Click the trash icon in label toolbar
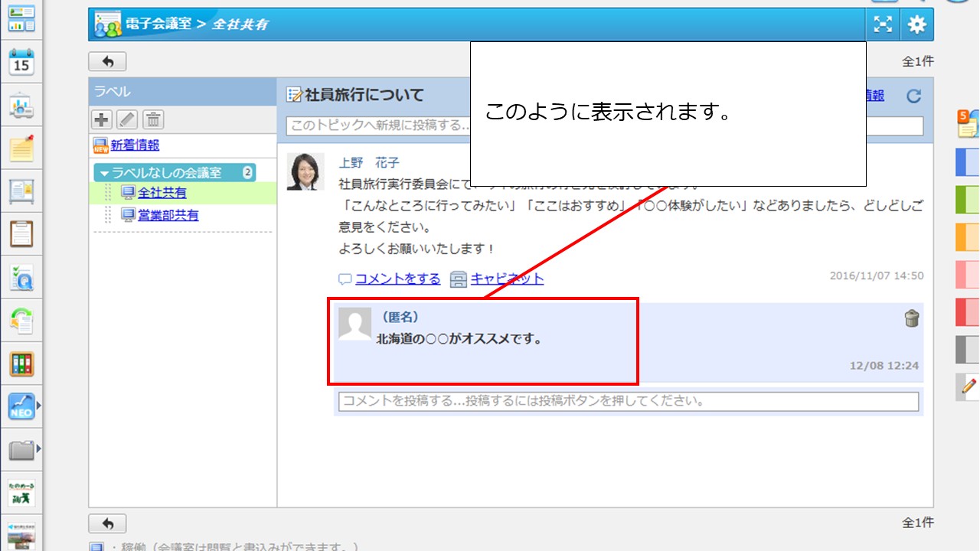 click(x=153, y=119)
